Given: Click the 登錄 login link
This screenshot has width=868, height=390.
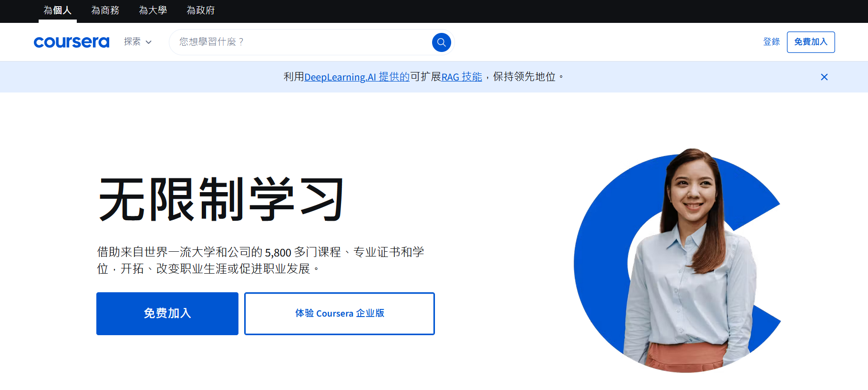Looking at the screenshot, I should coord(771,42).
